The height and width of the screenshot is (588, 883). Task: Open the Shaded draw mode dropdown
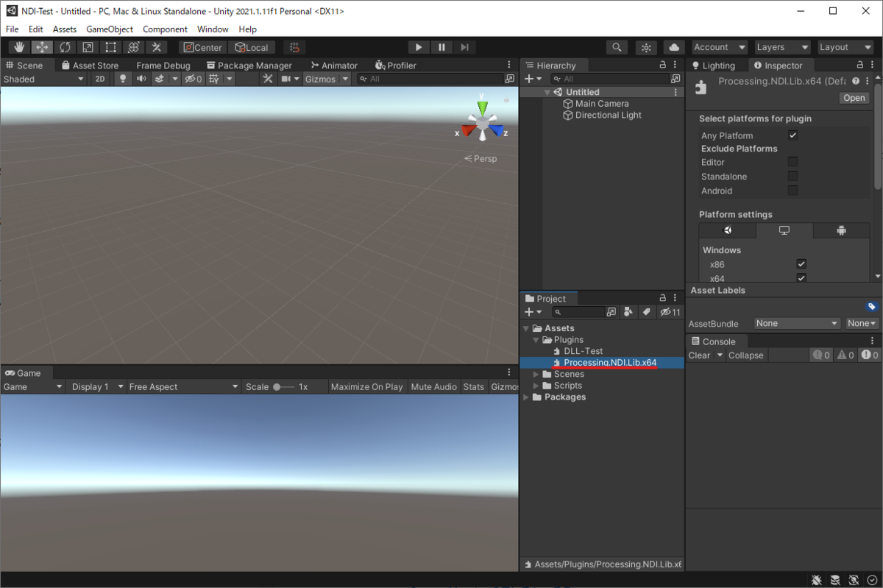click(x=43, y=79)
